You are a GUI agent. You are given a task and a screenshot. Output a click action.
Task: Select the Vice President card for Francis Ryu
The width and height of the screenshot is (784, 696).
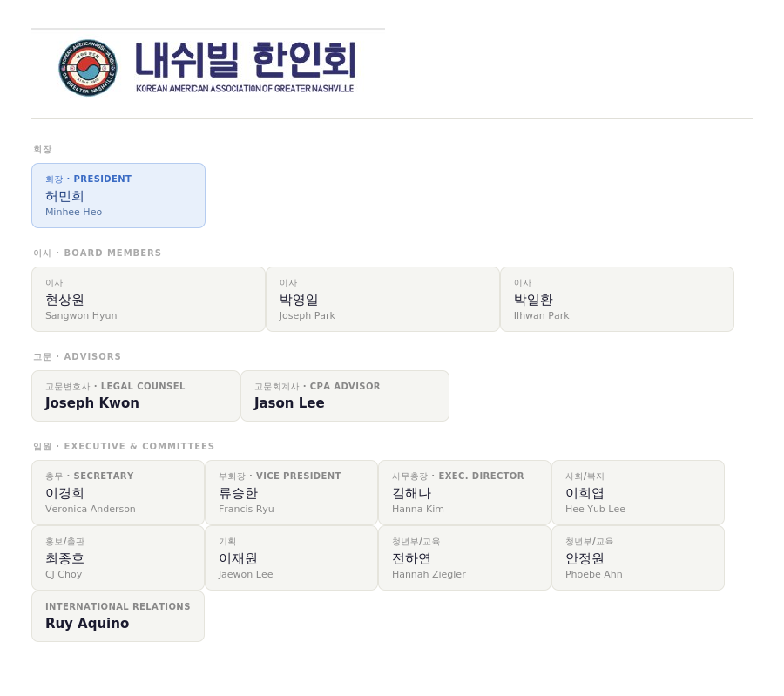pos(292,492)
